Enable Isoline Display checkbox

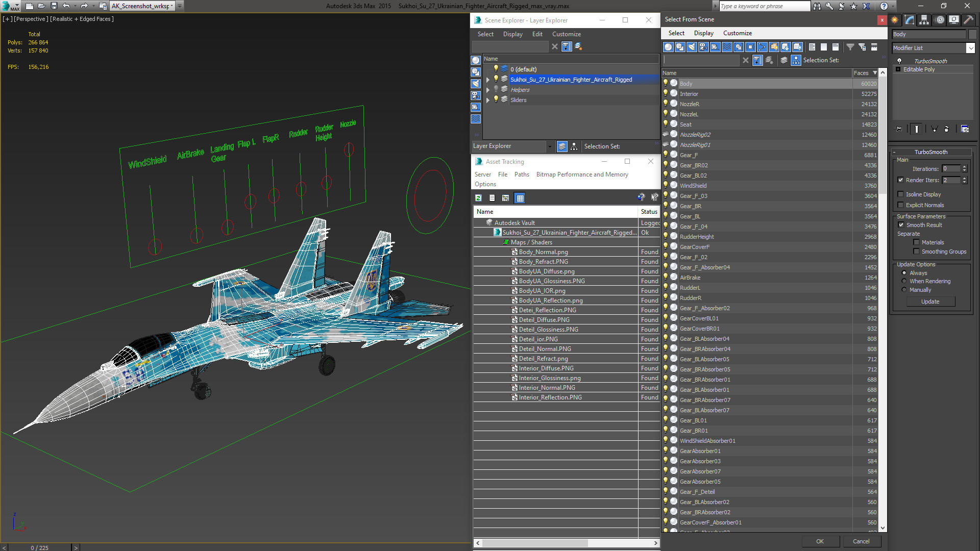point(901,194)
